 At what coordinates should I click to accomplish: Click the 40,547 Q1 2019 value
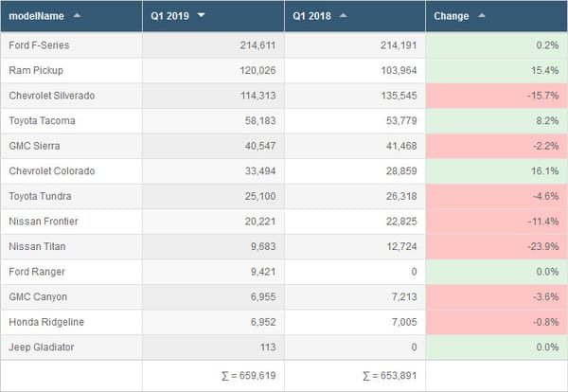(x=260, y=146)
